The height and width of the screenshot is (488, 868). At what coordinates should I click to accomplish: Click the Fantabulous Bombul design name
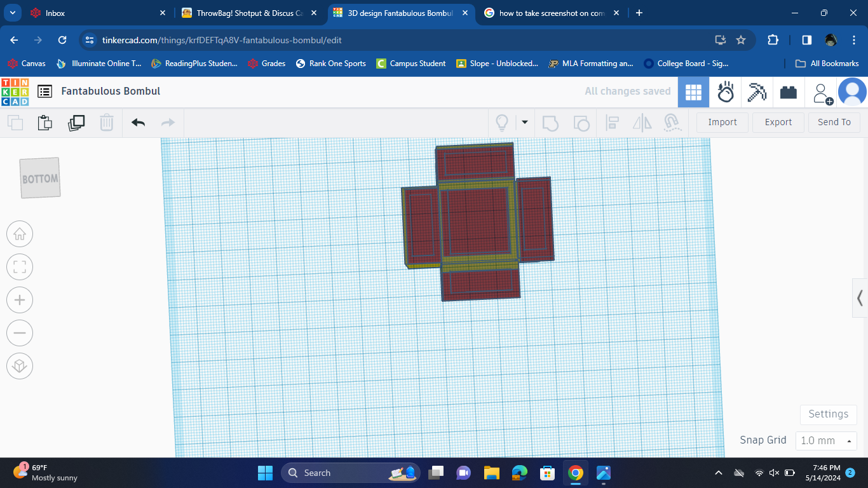point(111,91)
